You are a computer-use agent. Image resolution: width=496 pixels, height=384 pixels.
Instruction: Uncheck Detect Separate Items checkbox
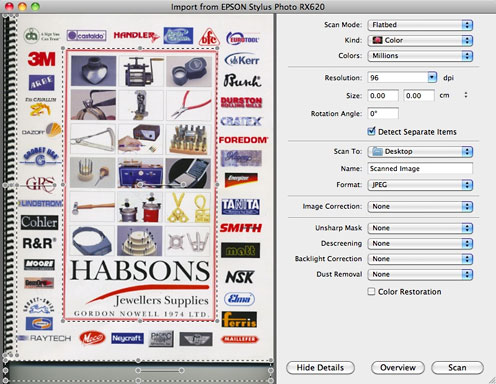[x=371, y=131]
